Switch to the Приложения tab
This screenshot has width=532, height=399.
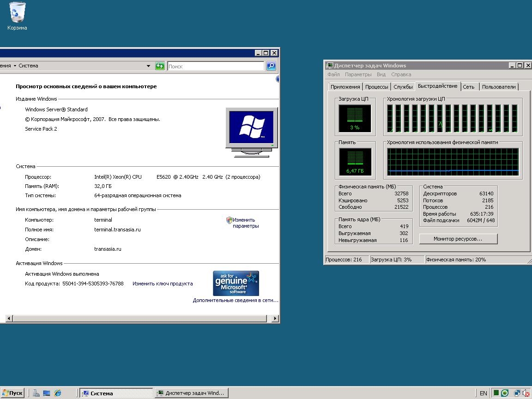click(345, 87)
